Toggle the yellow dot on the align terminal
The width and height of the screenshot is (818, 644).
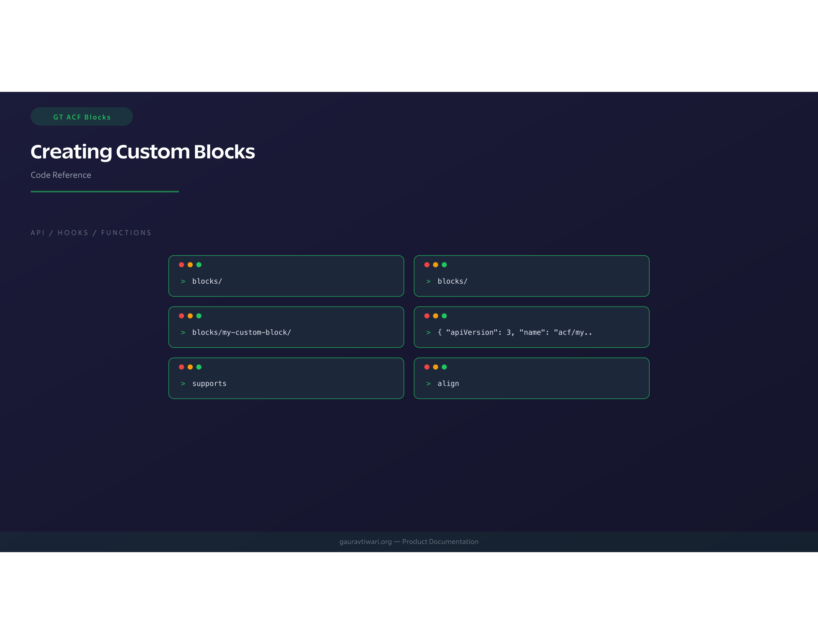coord(436,367)
